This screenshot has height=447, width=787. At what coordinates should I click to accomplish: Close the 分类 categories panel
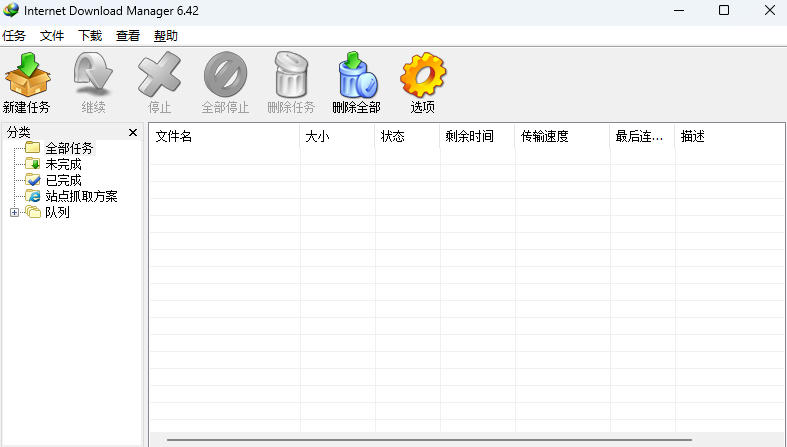point(133,132)
